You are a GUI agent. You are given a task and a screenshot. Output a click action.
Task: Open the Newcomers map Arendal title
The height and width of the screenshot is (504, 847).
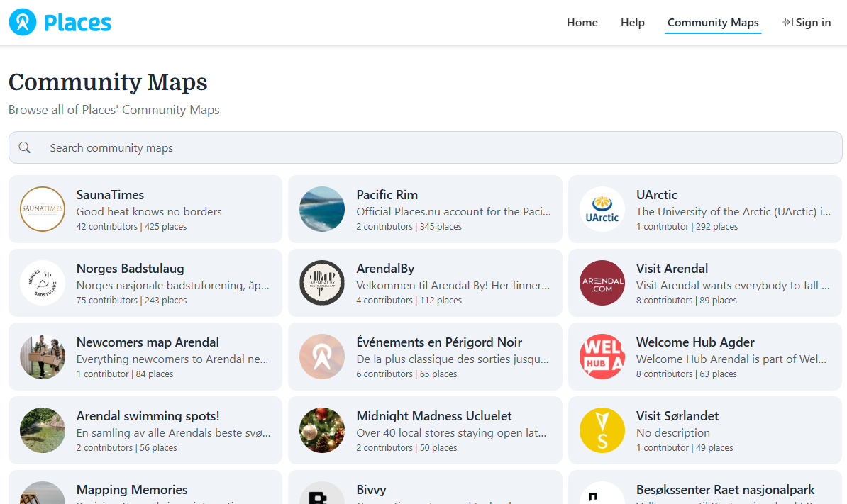click(148, 342)
